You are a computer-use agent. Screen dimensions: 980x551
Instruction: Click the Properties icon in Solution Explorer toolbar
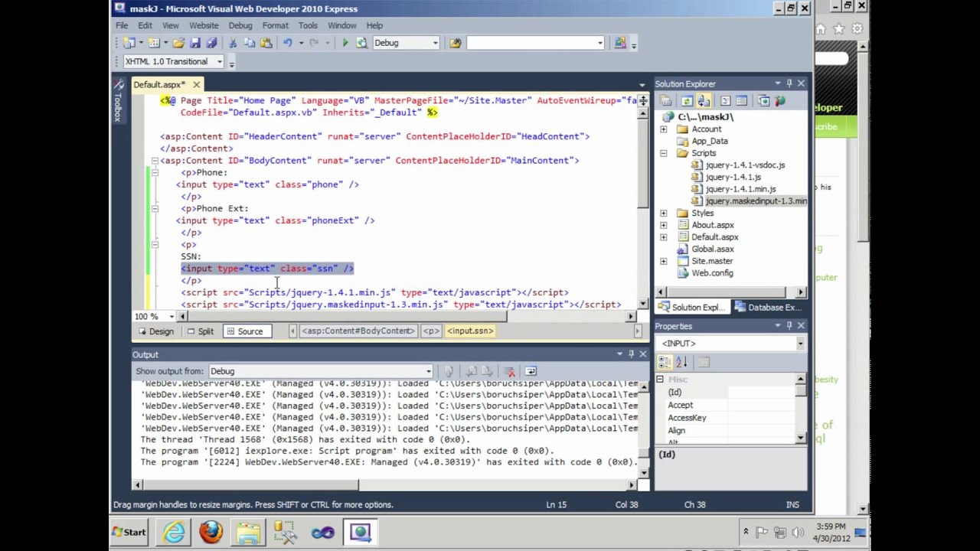(666, 101)
